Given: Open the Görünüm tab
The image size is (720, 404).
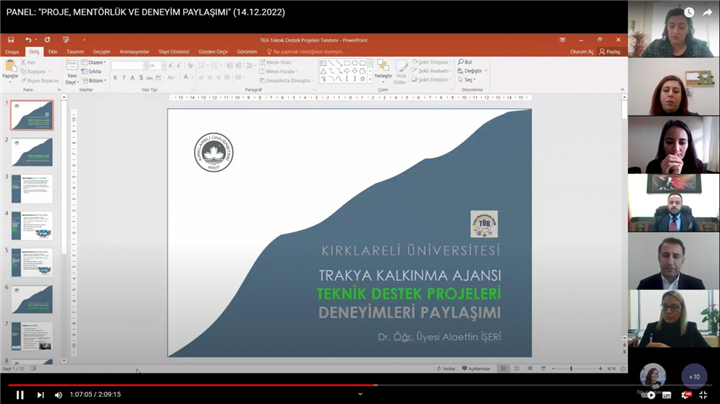Looking at the screenshot, I should pos(247,52).
